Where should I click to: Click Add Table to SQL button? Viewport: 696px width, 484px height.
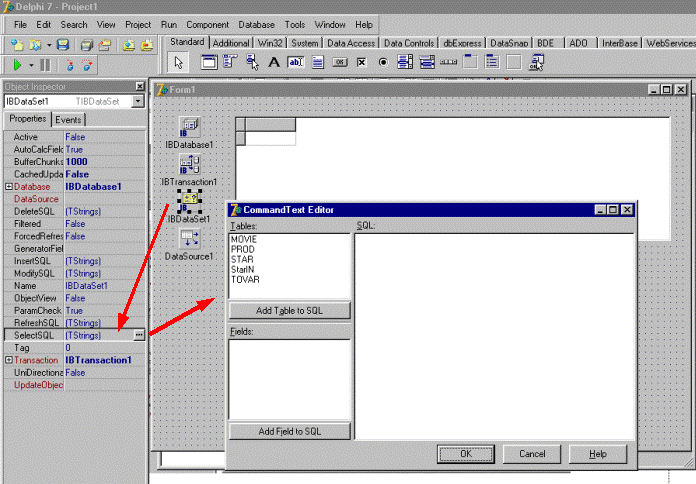tap(289, 310)
